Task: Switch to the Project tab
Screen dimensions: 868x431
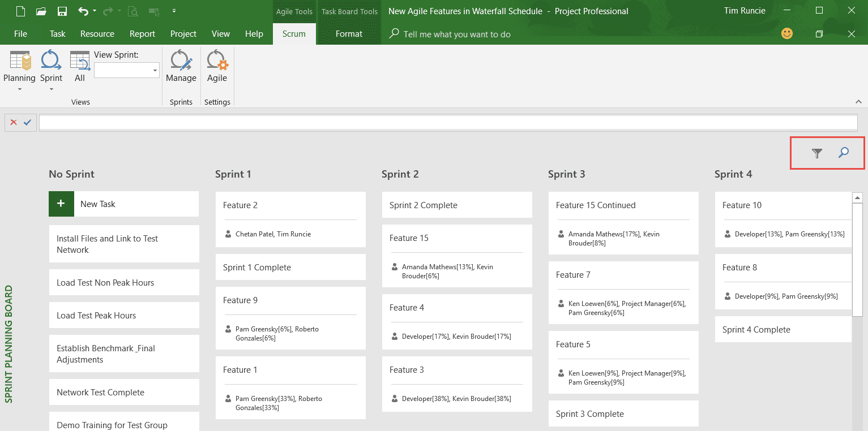Action: (x=183, y=34)
